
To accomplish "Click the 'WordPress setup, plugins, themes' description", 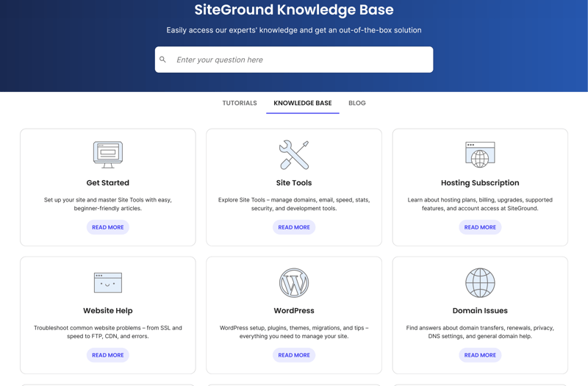I will (294, 332).
